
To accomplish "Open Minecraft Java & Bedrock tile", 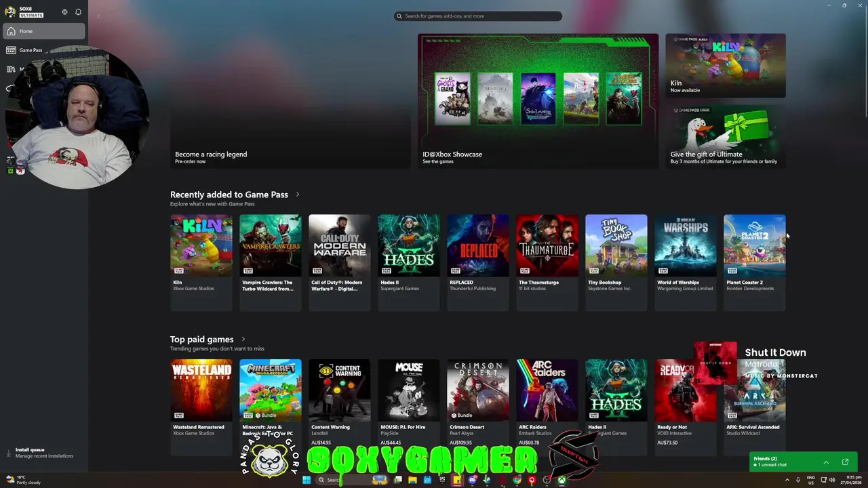I will tap(271, 407).
